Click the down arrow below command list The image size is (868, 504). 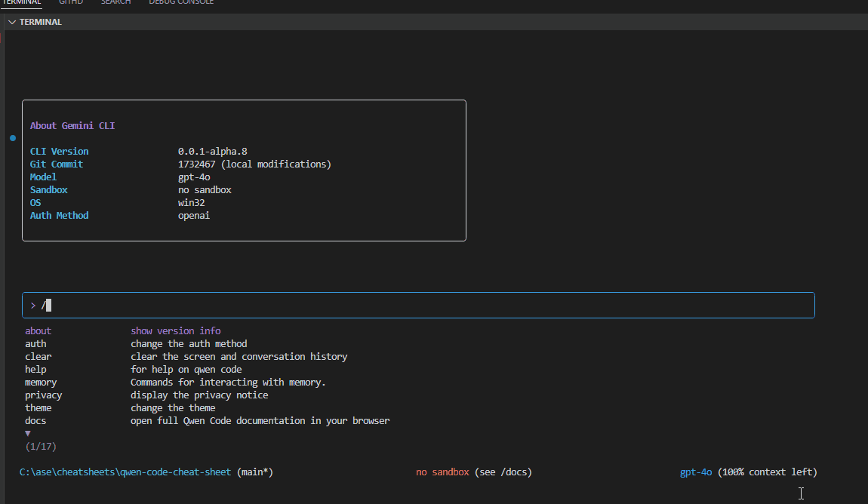tap(28, 433)
